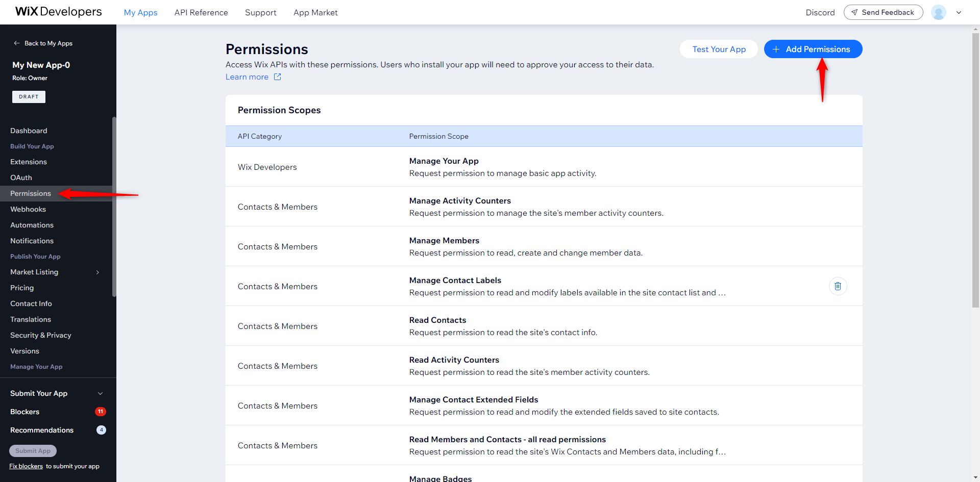980x482 pixels.
Task: Open the Blockers count badge
Action: click(101, 412)
